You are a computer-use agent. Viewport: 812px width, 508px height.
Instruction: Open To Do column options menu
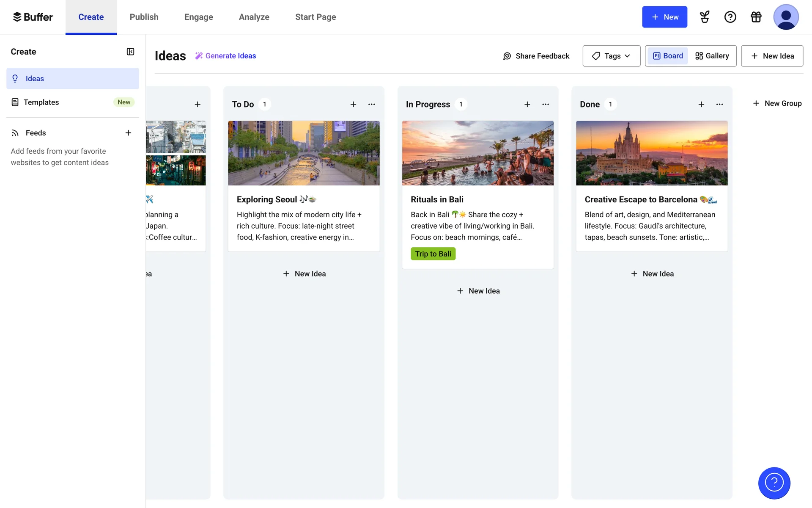click(x=371, y=104)
